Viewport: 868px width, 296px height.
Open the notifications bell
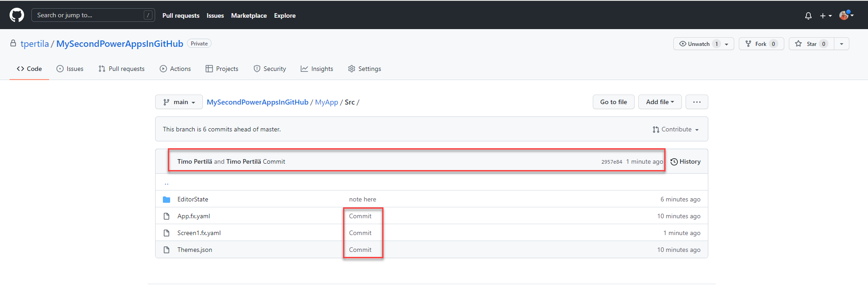pyautogui.click(x=808, y=15)
